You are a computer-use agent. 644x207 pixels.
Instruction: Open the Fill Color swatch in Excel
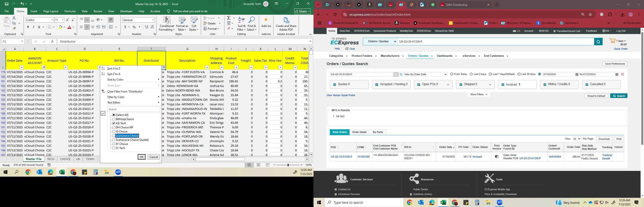click(x=61, y=27)
